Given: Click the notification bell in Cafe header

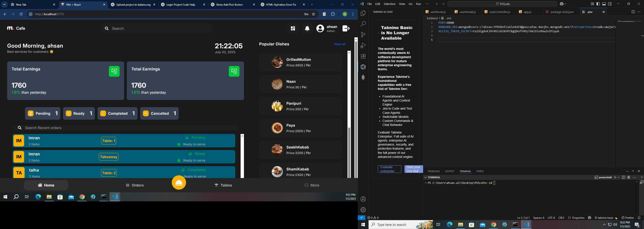Looking at the screenshot, I should pos(307,28).
